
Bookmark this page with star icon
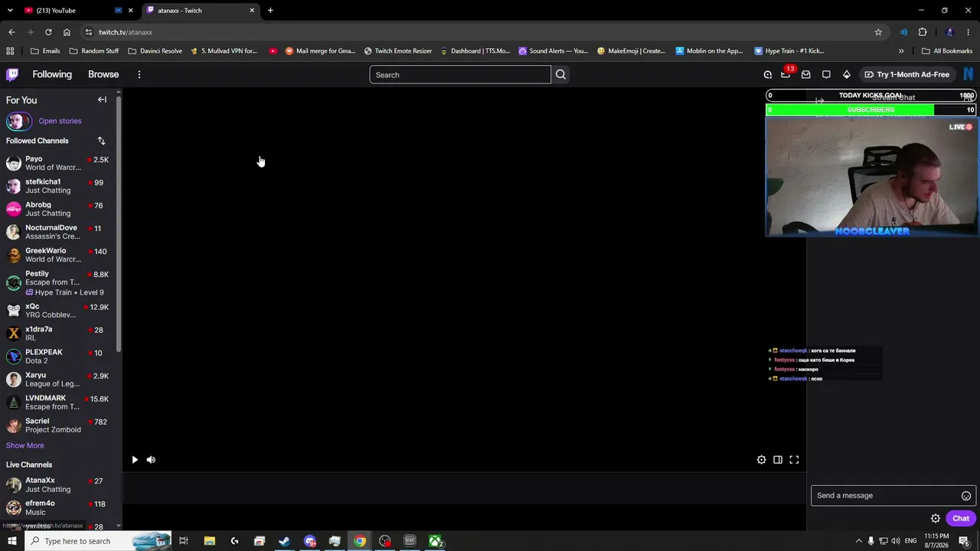pyautogui.click(x=878, y=32)
